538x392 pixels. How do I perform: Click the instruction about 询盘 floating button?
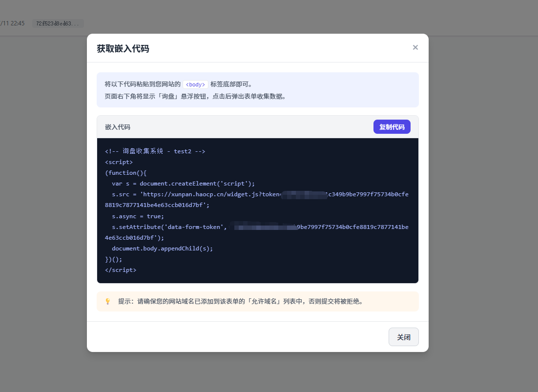coord(195,96)
